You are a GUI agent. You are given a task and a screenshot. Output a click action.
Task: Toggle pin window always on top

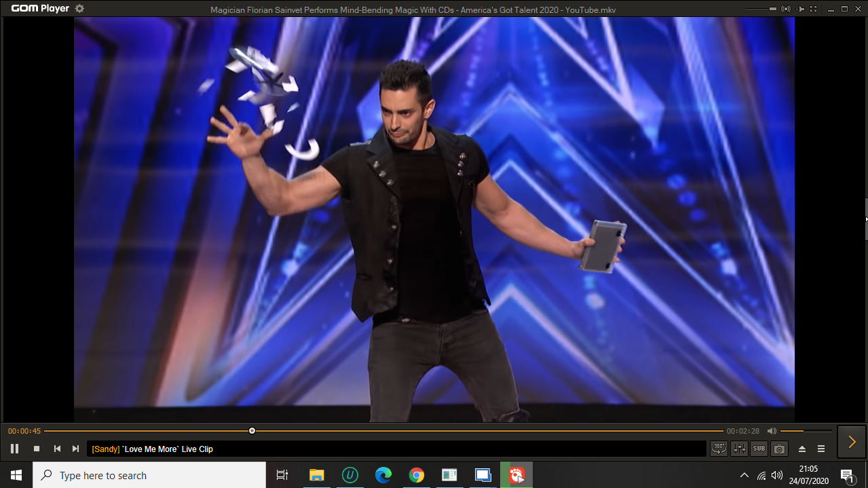(801, 9)
